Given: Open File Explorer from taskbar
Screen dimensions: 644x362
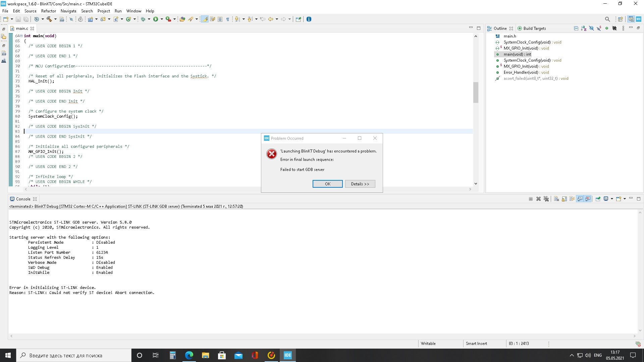Looking at the screenshot, I should [x=205, y=355].
